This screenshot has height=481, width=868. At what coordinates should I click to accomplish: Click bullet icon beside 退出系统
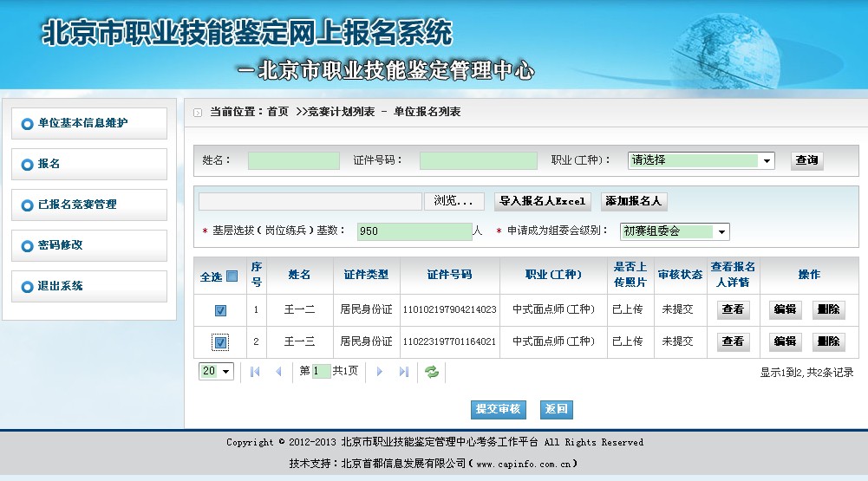[27, 287]
